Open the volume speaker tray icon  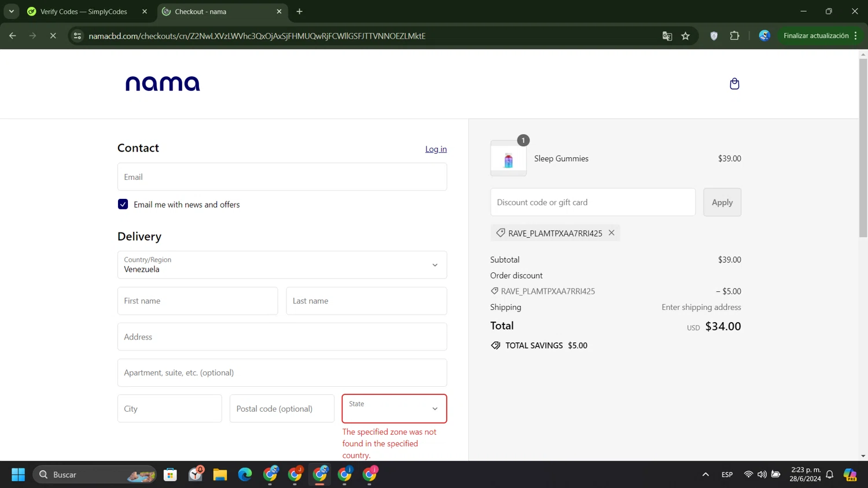[x=762, y=475]
